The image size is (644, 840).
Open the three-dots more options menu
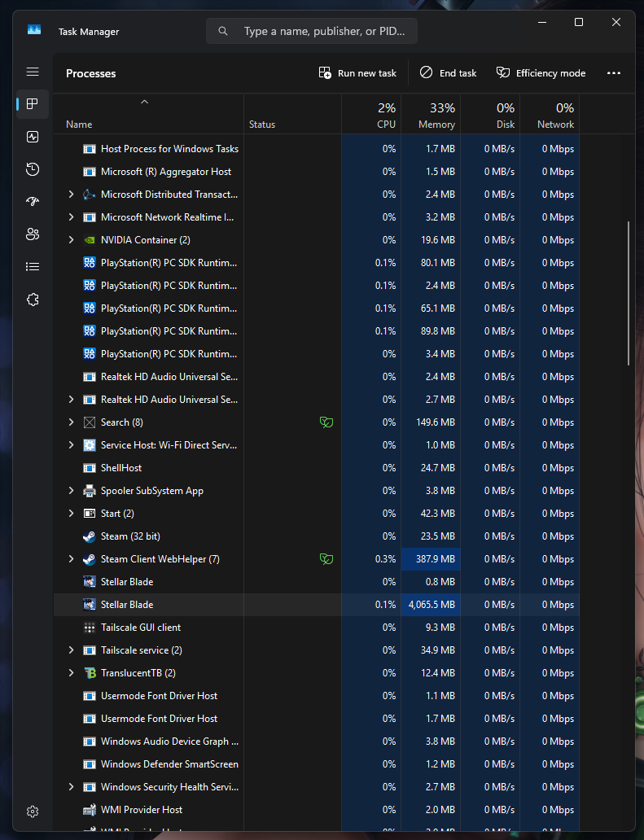(x=613, y=73)
